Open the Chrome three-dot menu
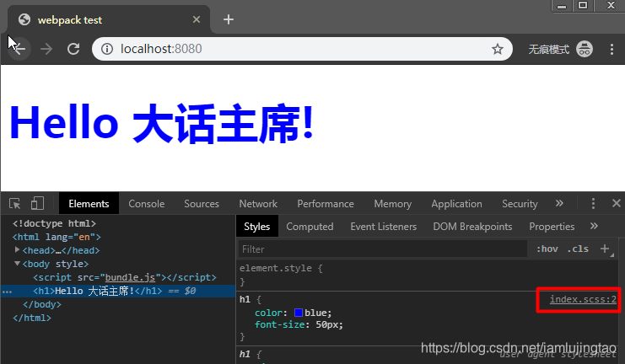 612,50
